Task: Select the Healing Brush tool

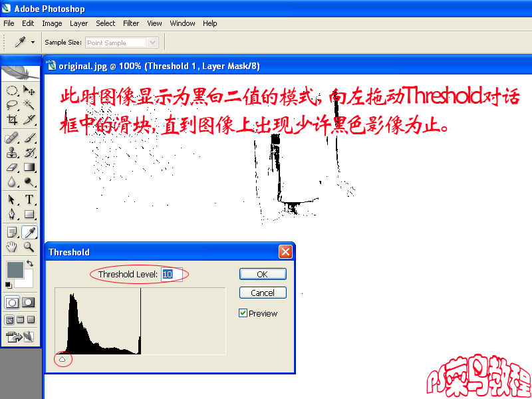Action: click(x=12, y=138)
